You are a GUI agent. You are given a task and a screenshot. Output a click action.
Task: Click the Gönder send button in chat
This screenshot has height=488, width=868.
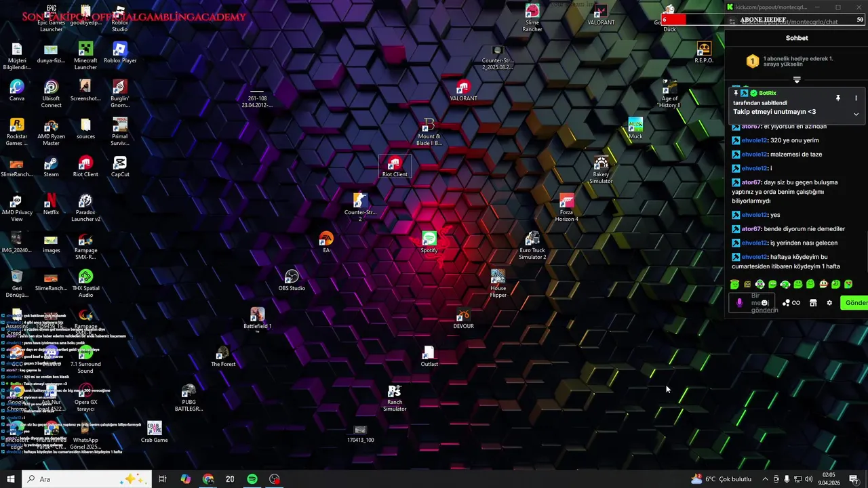click(x=855, y=303)
